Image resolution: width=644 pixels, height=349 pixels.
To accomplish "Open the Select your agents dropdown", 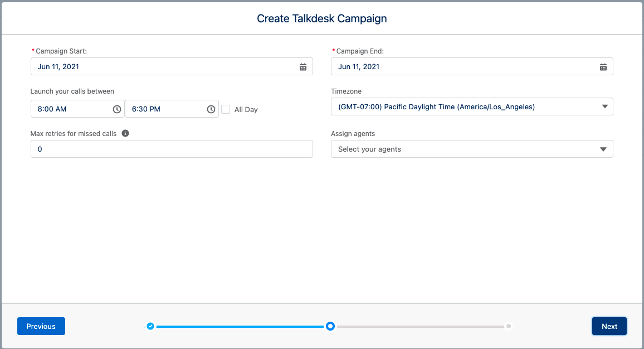I will pyautogui.click(x=472, y=149).
